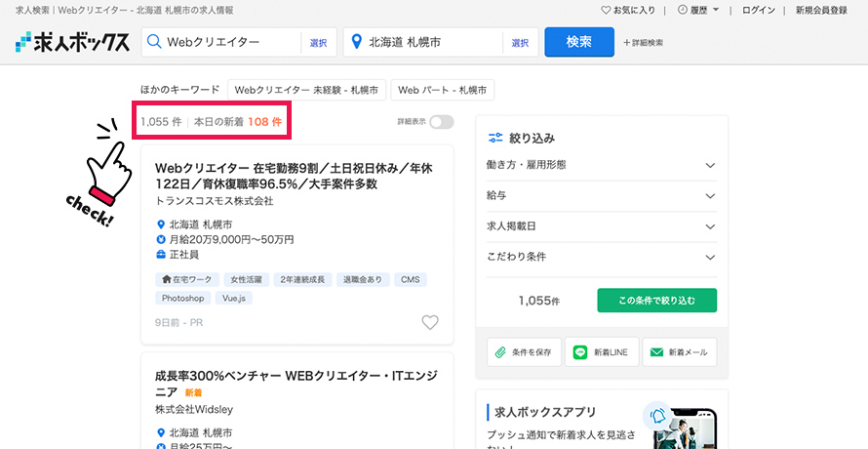Expand the 給与 filter

coord(601,195)
